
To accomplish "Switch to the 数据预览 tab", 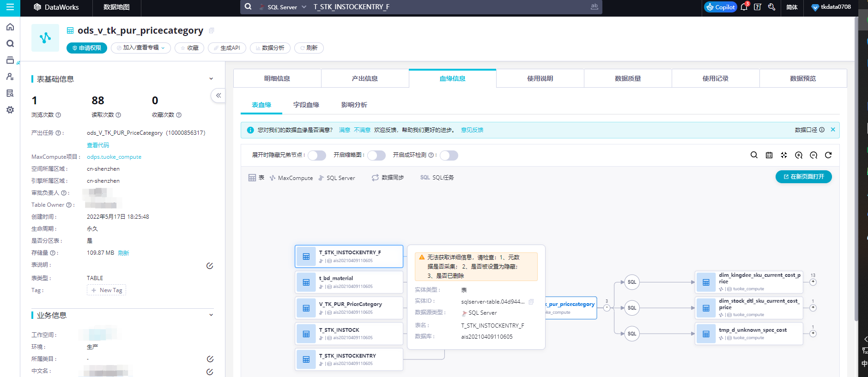I will tap(803, 78).
